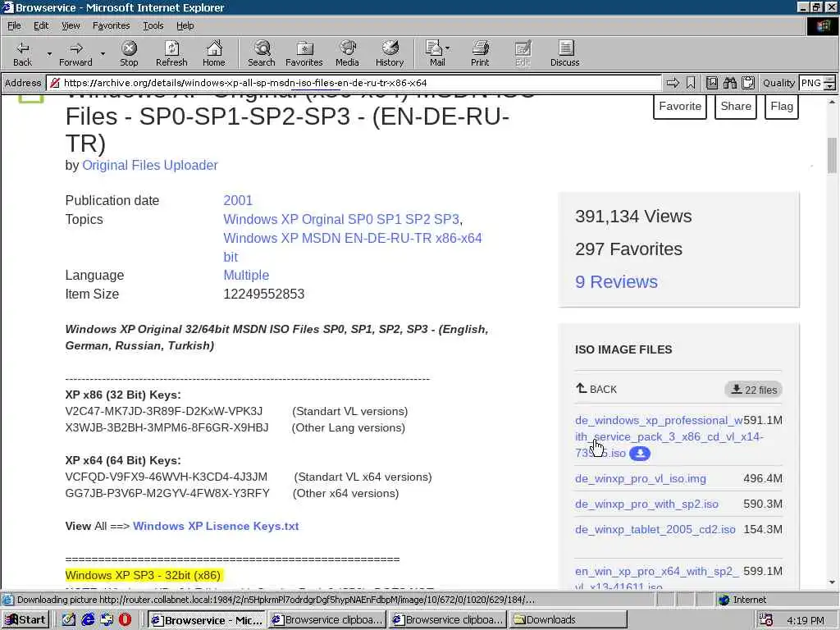
Task: Click the Mail toolbar icon
Action: (x=435, y=53)
